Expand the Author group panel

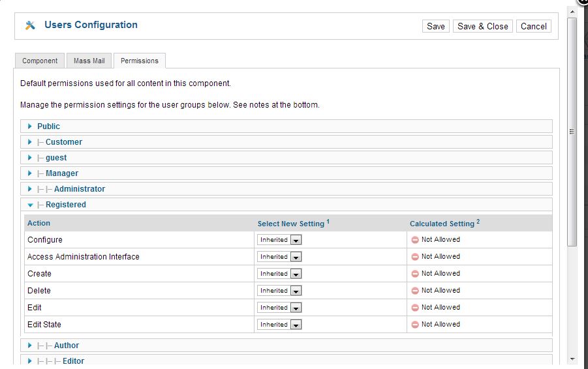[286, 346]
